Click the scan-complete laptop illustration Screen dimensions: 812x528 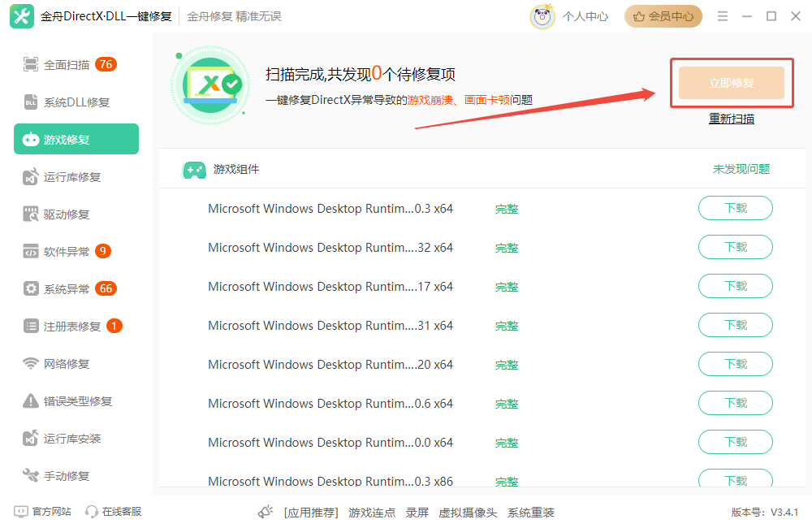(x=211, y=85)
